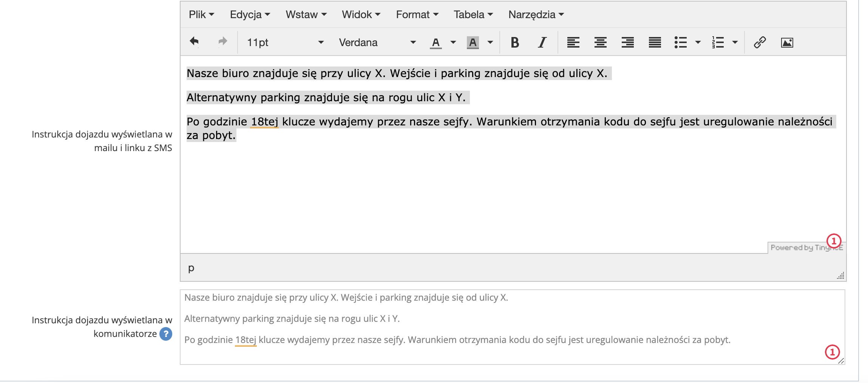Center align the text
This screenshot has height=383, width=868.
point(600,42)
